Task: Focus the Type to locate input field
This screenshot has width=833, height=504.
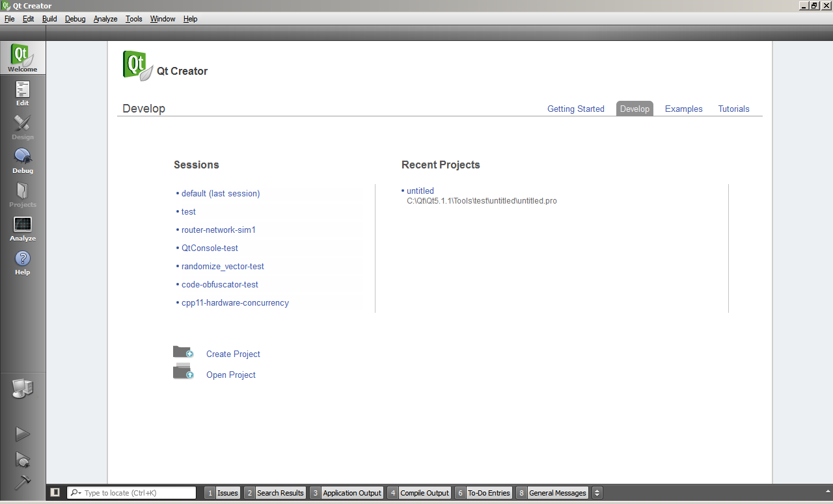Action: tap(131, 493)
